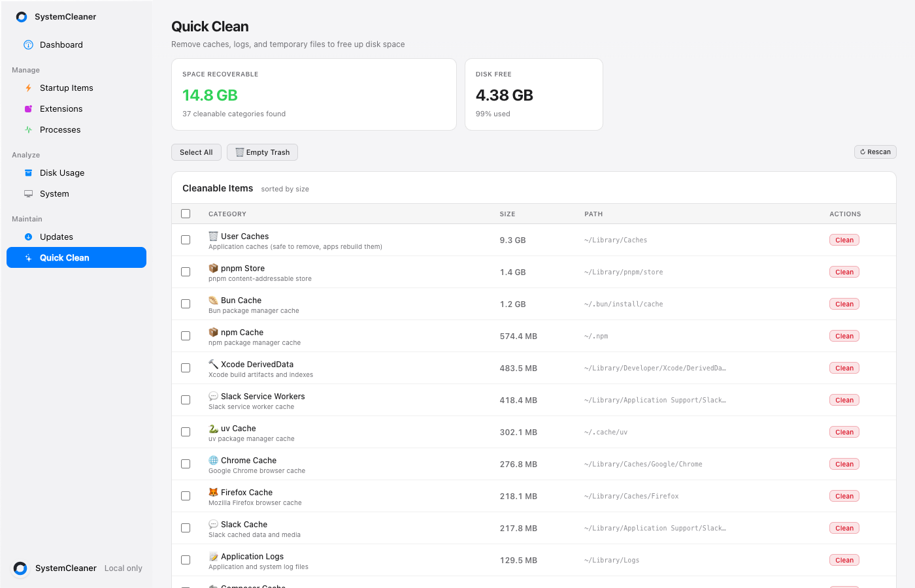This screenshot has height=588, width=915.
Task: Click the 4.38 GB disk free value
Action: point(505,95)
